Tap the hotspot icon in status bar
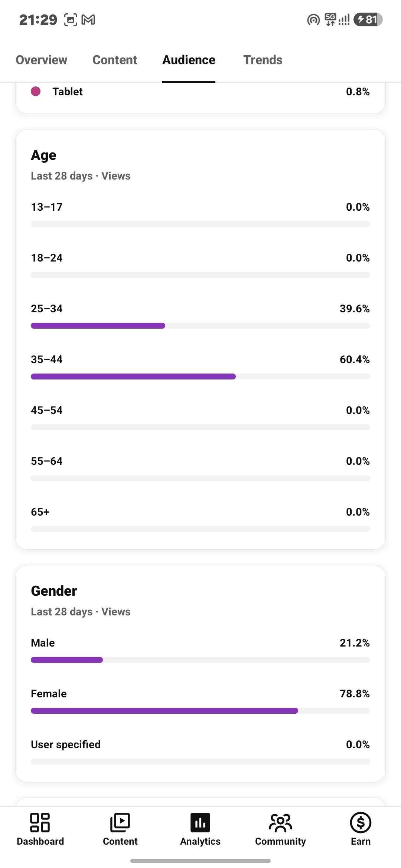This screenshot has width=401, height=868. tap(313, 20)
